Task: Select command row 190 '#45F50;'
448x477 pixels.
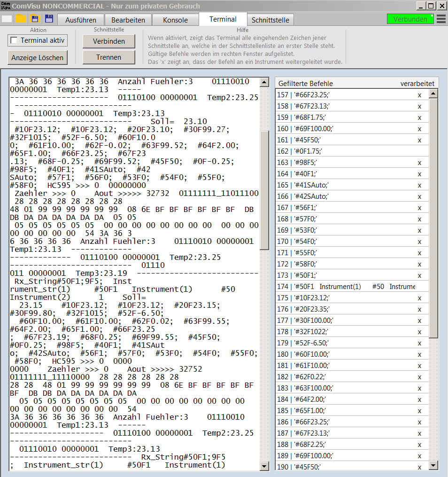Action: [x=352, y=466]
